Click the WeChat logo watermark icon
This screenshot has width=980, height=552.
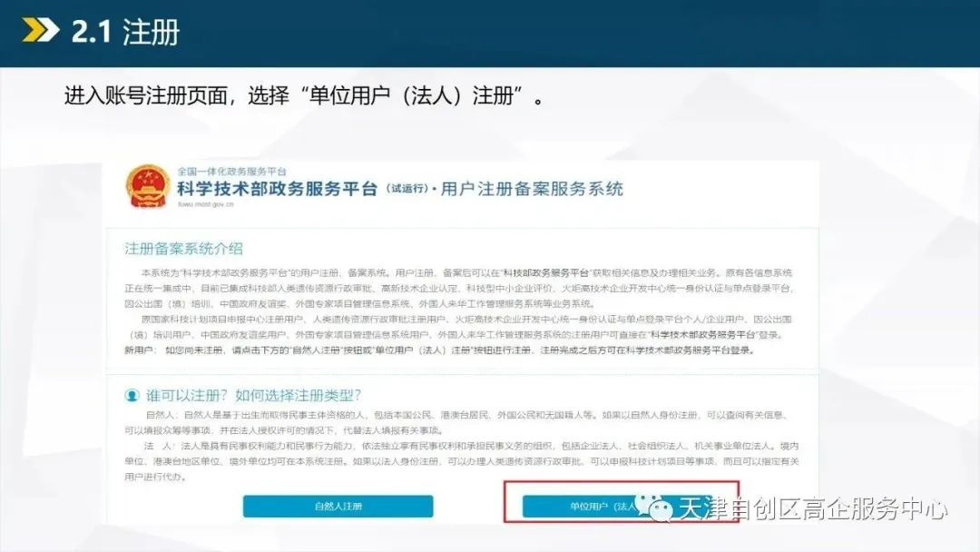click(653, 507)
